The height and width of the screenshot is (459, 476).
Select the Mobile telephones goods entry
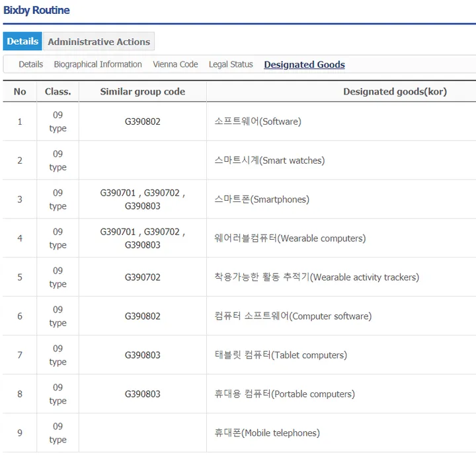coord(267,433)
